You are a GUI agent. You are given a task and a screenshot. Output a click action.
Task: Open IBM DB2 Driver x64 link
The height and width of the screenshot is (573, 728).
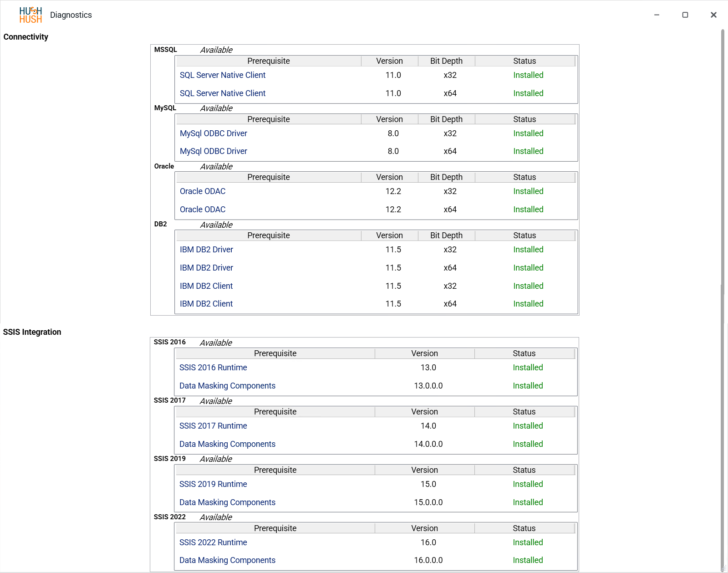tap(206, 268)
